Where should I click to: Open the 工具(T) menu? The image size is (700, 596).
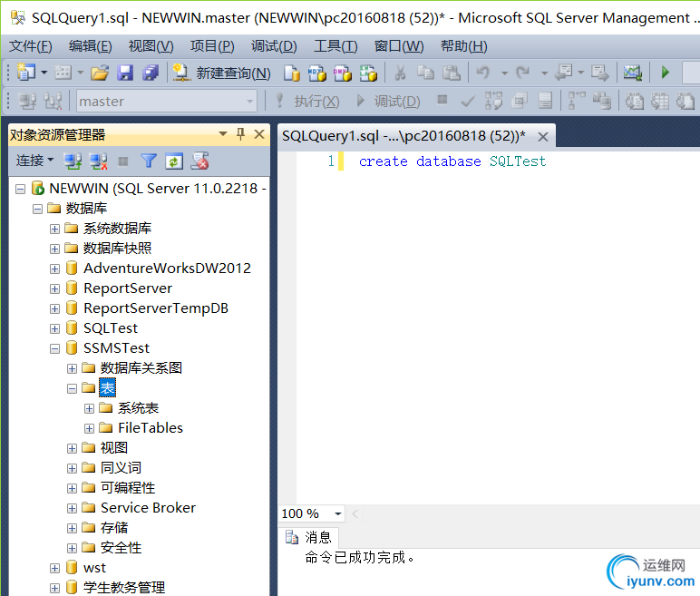coord(335,46)
